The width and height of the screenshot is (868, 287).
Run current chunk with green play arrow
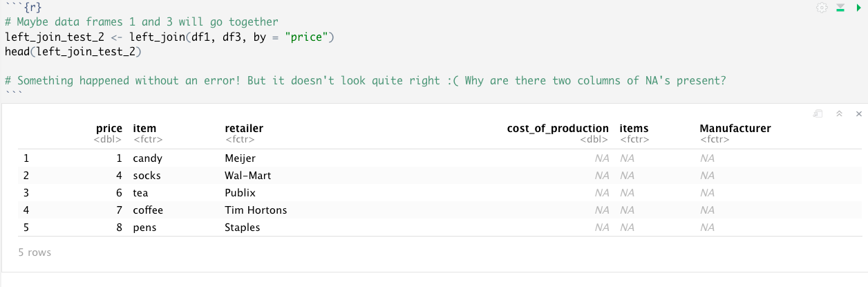859,8
